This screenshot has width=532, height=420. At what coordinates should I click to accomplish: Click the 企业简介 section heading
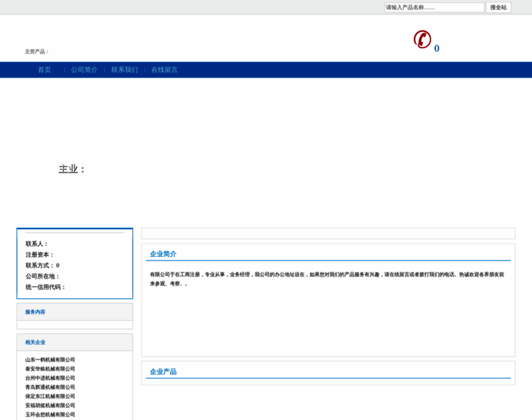163,254
